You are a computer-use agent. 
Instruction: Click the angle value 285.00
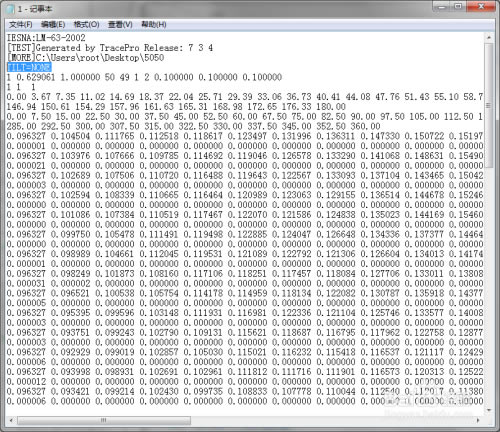[21, 126]
